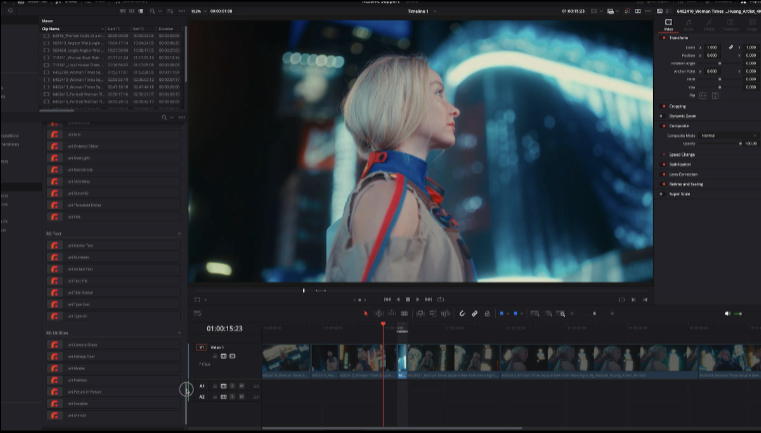Open the Video tab in the Inspector
This screenshot has height=433, width=761.
pyautogui.click(x=668, y=25)
